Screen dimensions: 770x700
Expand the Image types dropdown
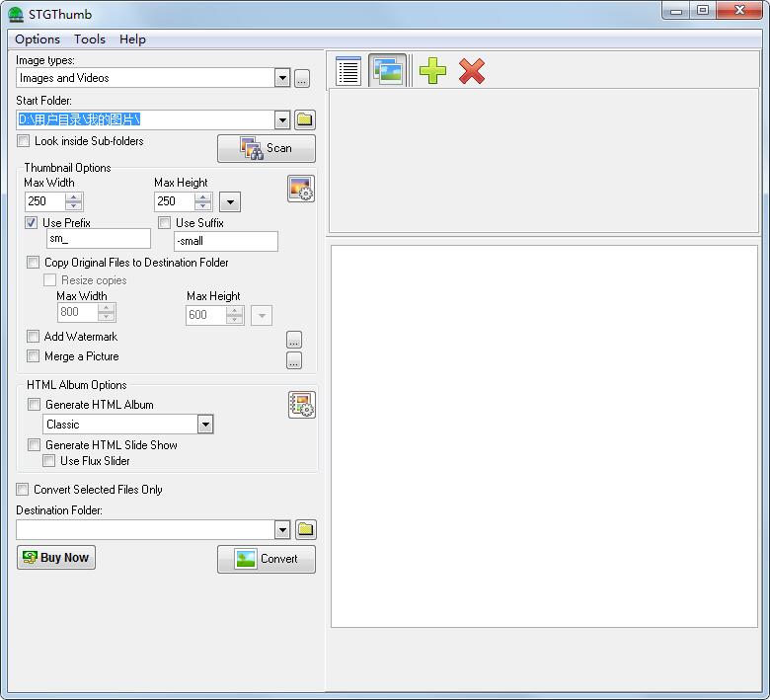pos(282,78)
